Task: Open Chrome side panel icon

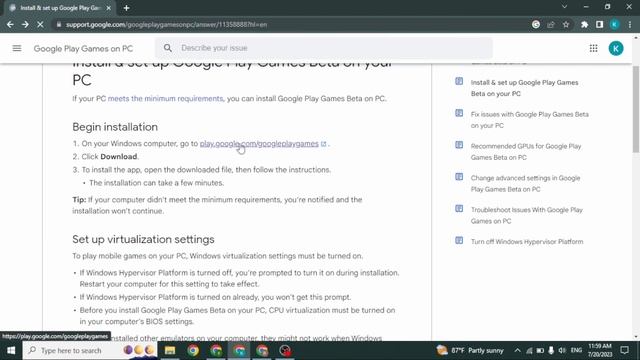Action: click(x=599, y=24)
